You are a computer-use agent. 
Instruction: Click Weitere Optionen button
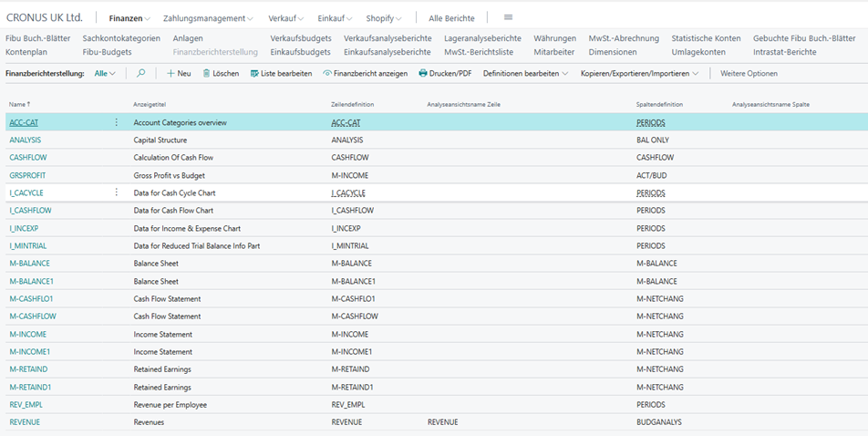coord(749,73)
